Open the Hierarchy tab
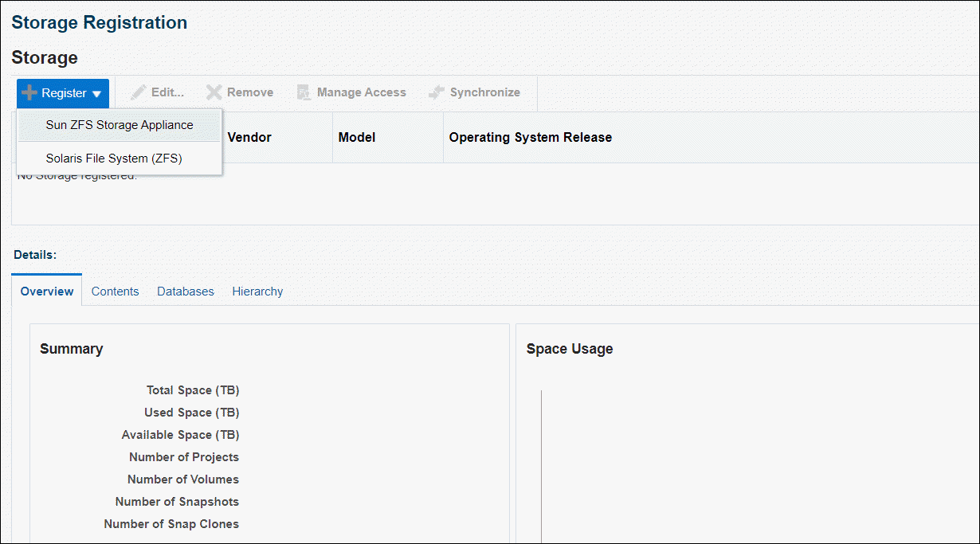This screenshot has width=980, height=544. [x=257, y=292]
